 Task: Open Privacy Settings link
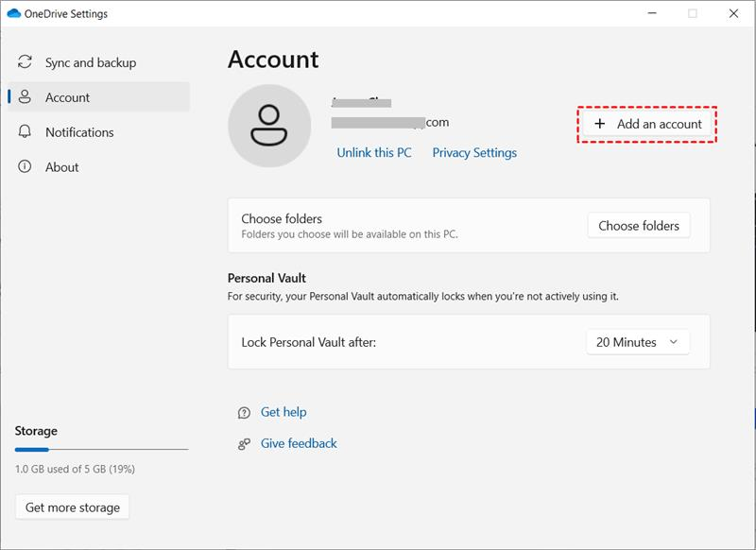474,152
